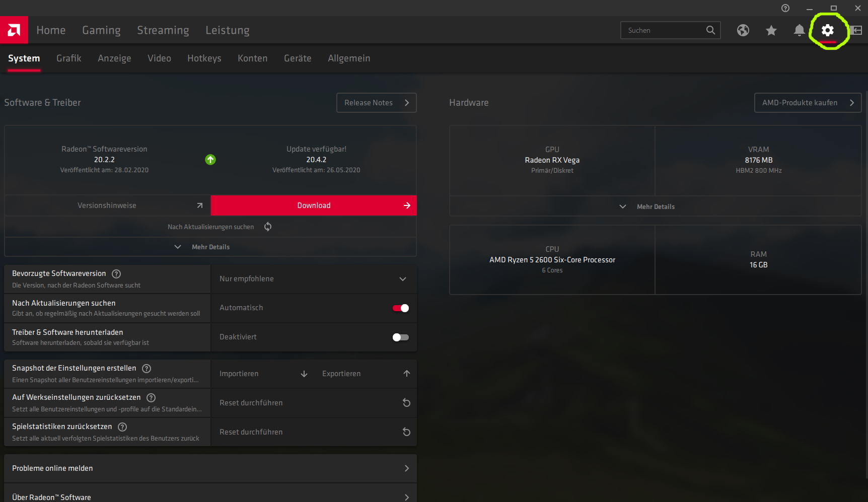Open the Leistung menu
The image size is (868, 502).
click(228, 30)
